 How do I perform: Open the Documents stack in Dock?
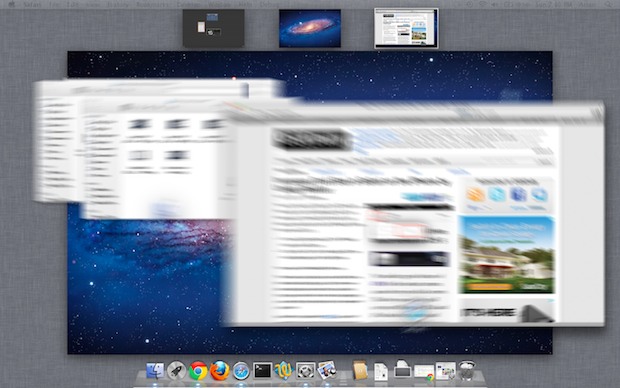381,372
